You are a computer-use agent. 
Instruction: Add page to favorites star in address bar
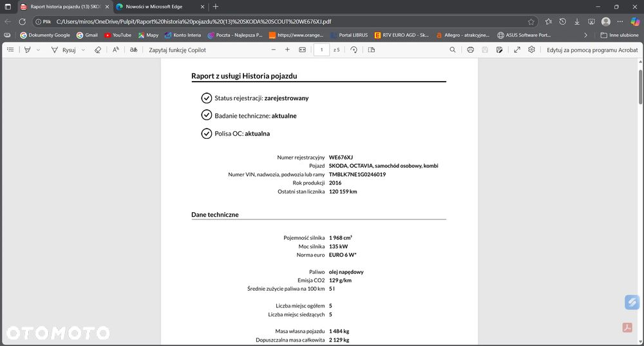(x=531, y=22)
